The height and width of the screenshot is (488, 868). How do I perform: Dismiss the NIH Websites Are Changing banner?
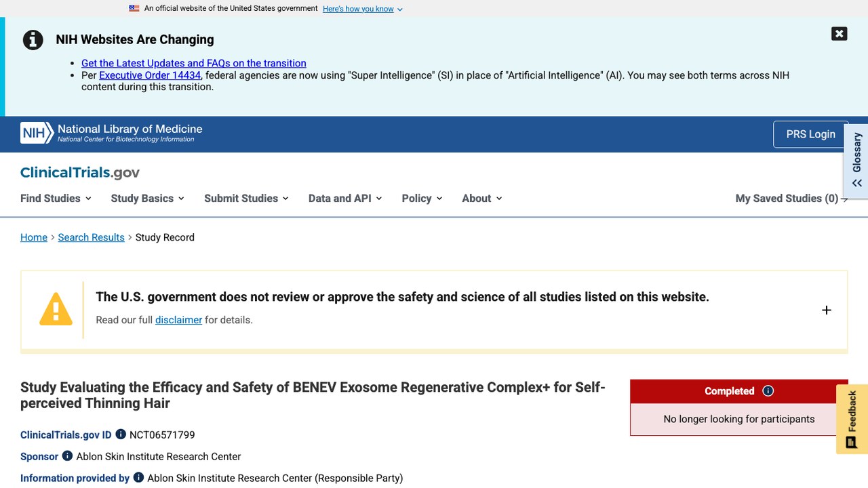(x=839, y=34)
